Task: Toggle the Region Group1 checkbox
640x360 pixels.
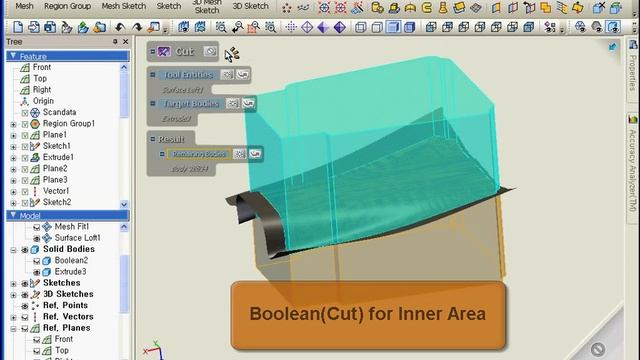Action: 25,124
